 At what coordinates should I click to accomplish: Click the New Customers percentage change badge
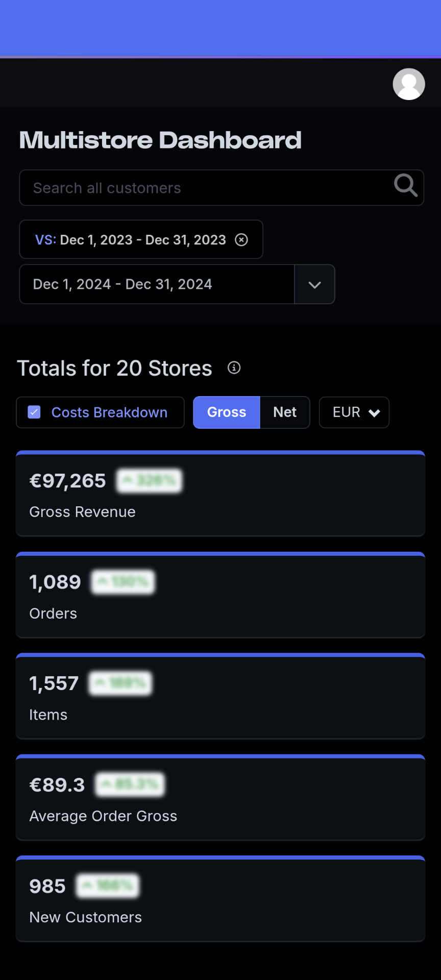108,886
